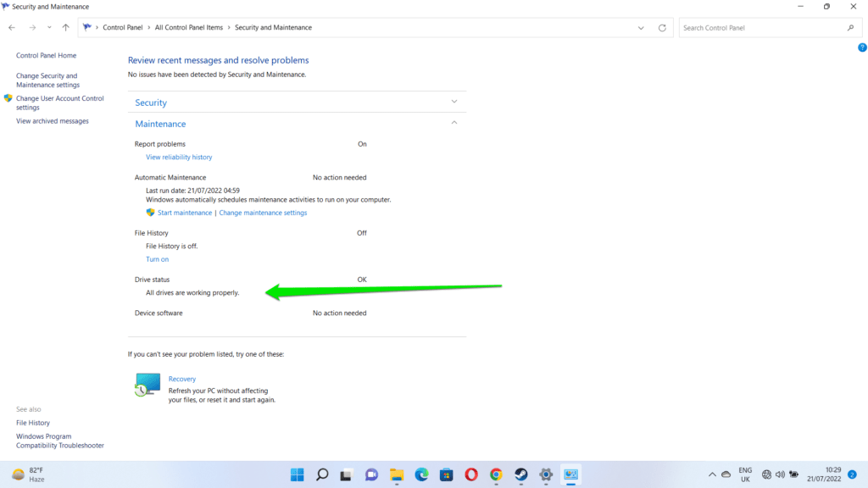This screenshot has width=868, height=488.
Task: Launch the Microsoft Store
Action: 446,474
